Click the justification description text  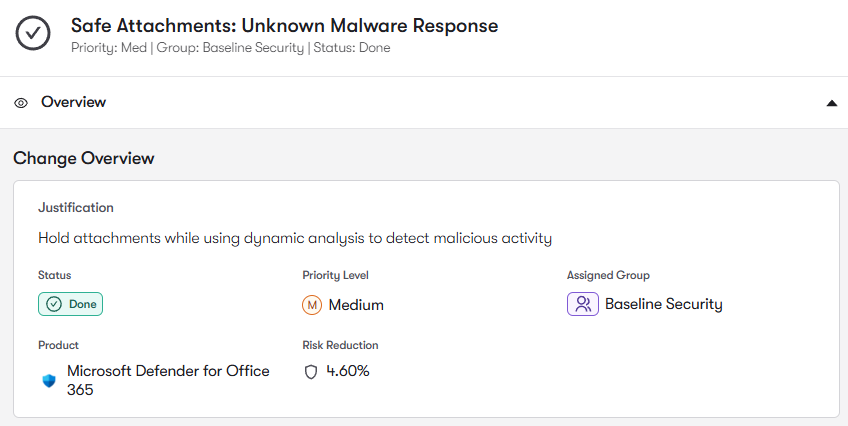pyautogui.click(x=295, y=238)
